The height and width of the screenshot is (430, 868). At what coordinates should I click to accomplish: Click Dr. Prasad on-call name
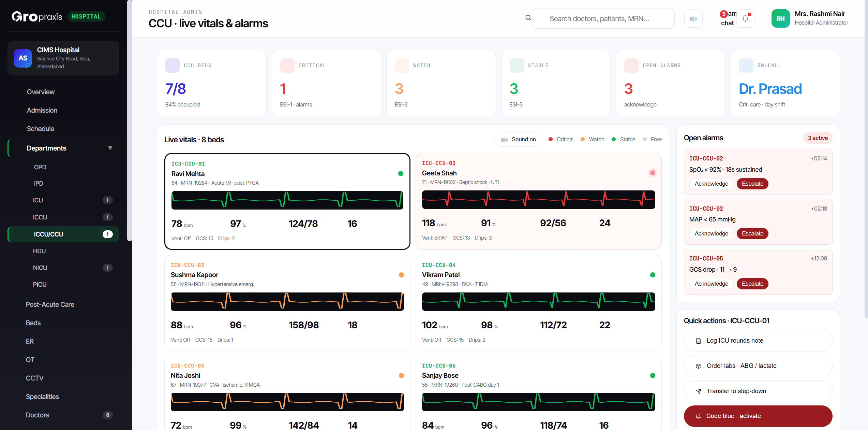click(770, 89)
